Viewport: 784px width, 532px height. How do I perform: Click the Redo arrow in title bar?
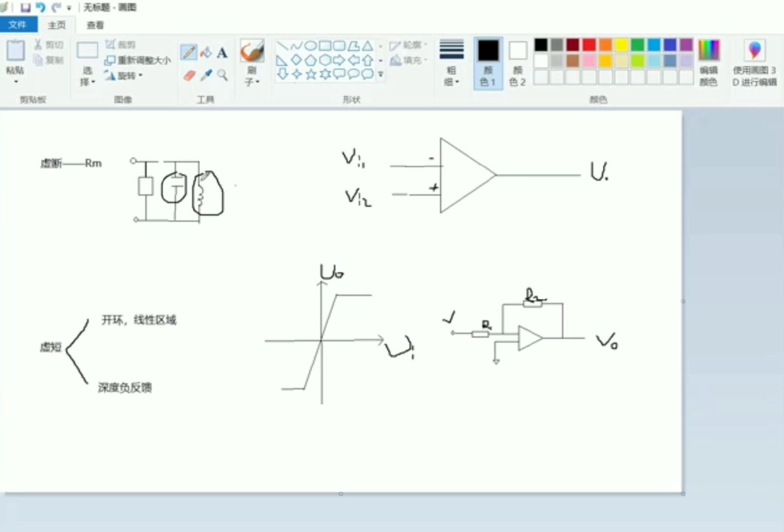[56, 7]
